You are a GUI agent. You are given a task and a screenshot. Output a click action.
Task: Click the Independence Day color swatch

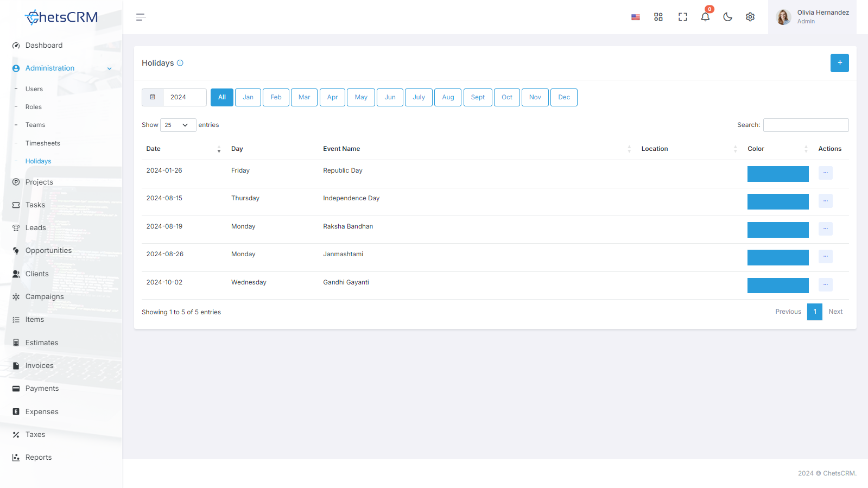[778, 201]
